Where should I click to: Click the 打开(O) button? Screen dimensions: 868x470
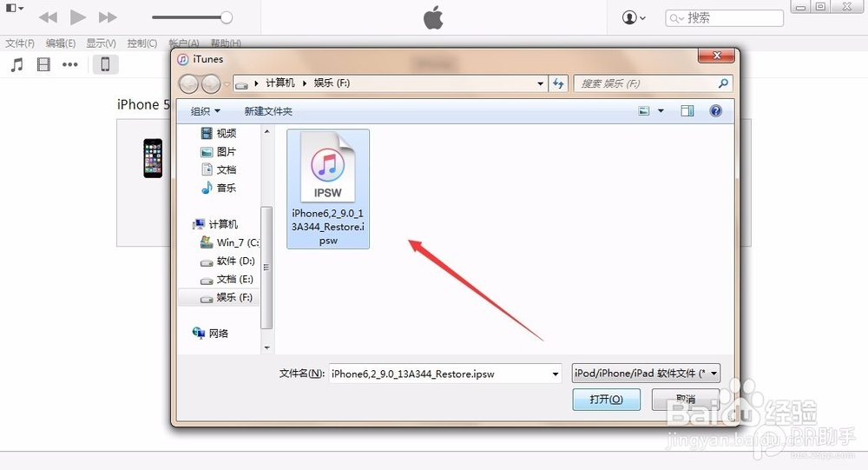[606, 399]
